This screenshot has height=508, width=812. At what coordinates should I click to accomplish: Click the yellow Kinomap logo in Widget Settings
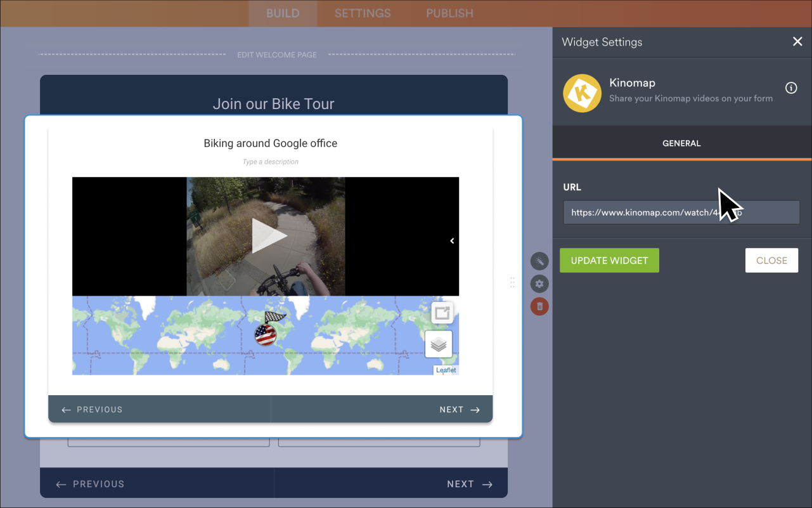(582, 93)
